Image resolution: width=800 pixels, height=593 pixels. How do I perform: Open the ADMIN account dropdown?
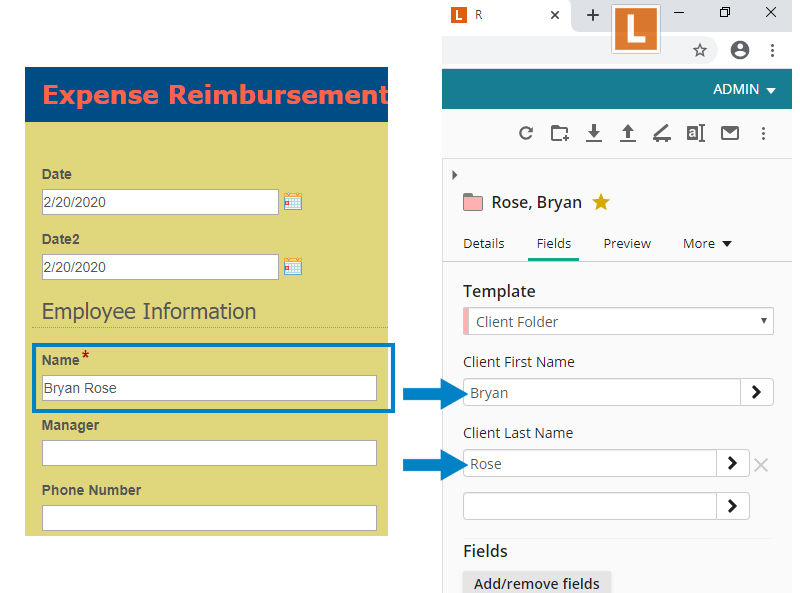(743, 89)
